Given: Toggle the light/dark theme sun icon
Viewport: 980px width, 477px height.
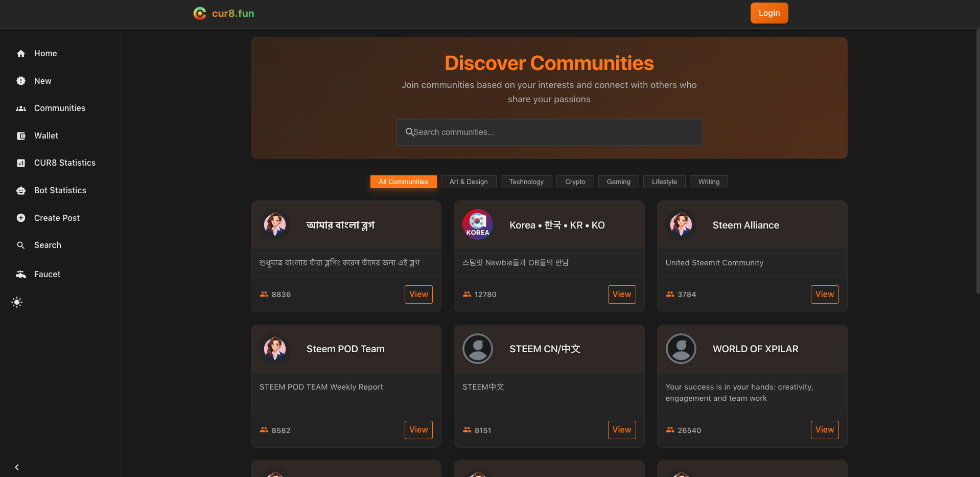Looking at the screenshot, I should 17,302.
